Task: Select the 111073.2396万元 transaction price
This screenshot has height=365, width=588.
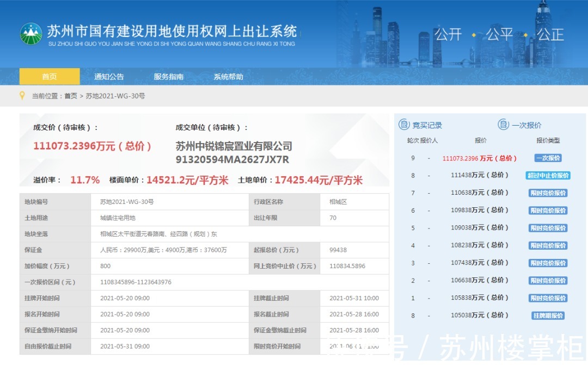Action: pyautogui.click(x=92, y=146)
